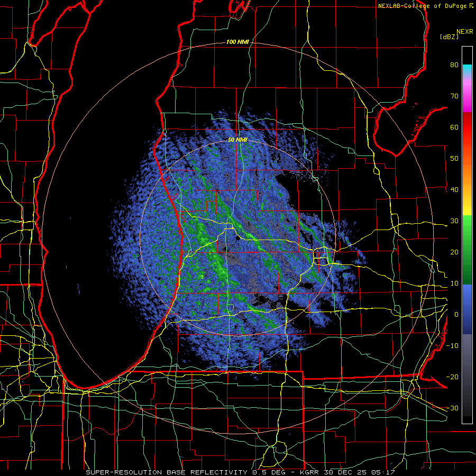Click the 10 value on the dBZ scale
This screenshot has width=476, height=476.
[454, 283]
